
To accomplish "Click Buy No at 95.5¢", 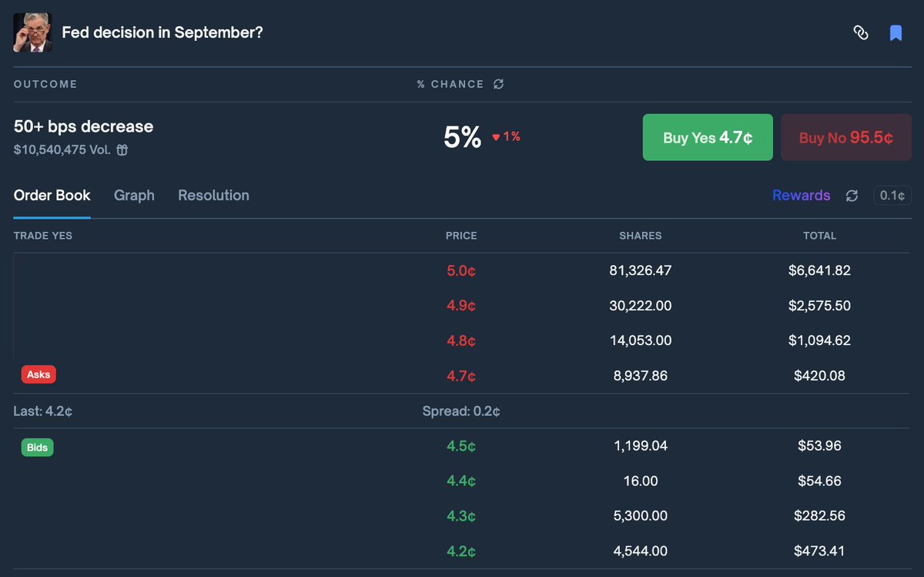I will tap(845, 136).
